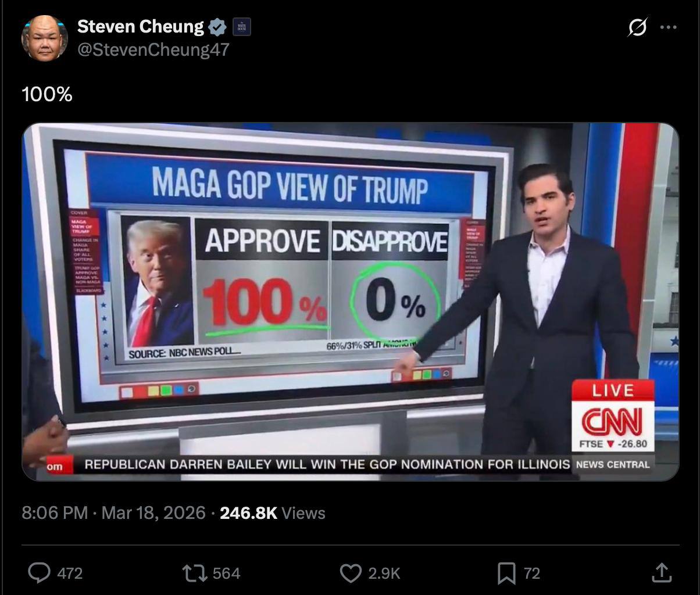This screenshot has width=700, height=595.
Task: Click the 472 replies count
Action: click(70, 574)
